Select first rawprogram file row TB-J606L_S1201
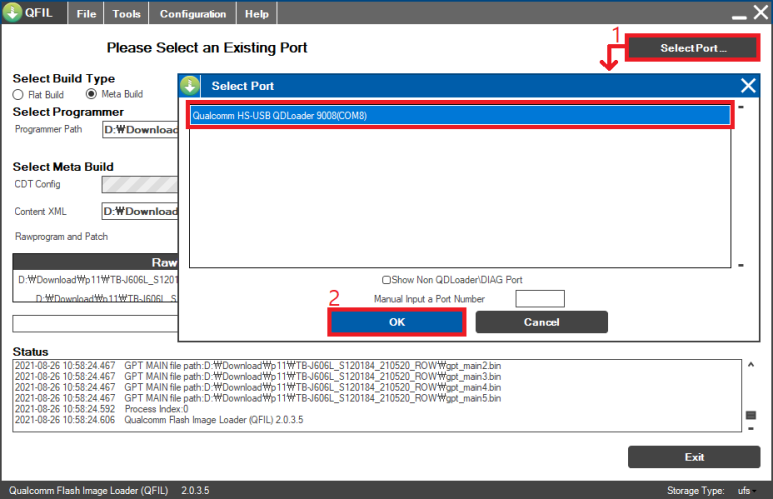Screen dimensions: 773x499 tap(98, 280)
